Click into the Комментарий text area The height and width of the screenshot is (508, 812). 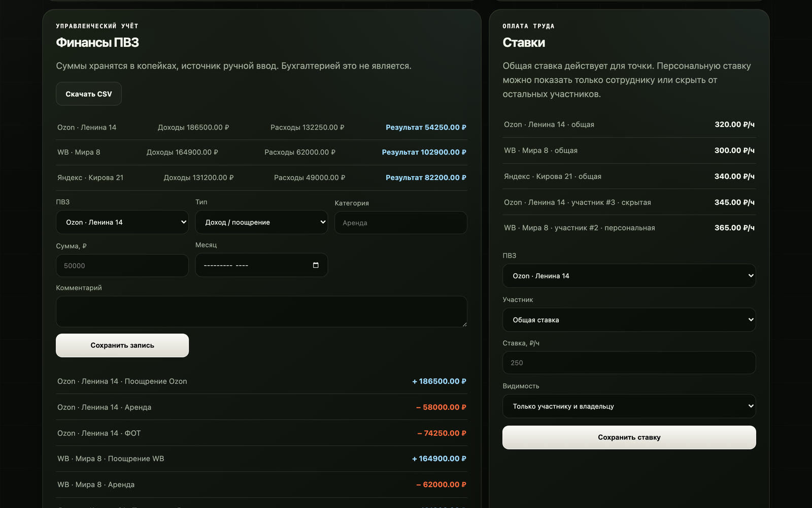coord(261,311)
